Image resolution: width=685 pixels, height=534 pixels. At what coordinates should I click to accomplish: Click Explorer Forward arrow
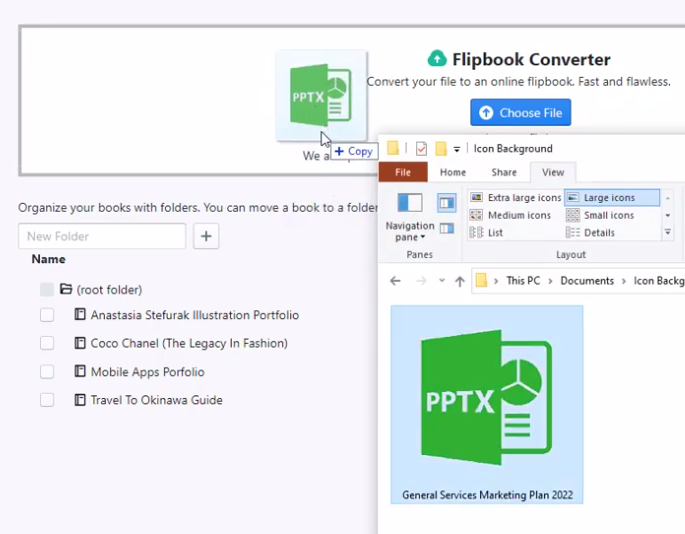point(421,281)
